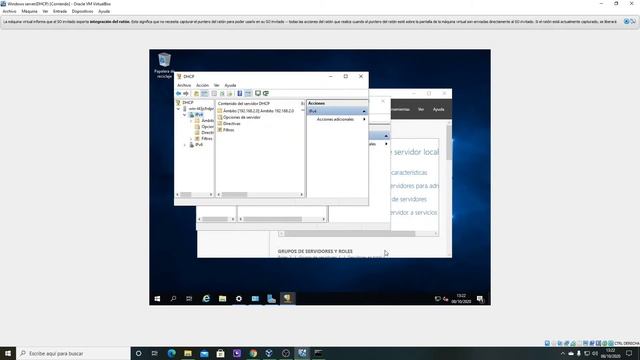Image resolution: width=640 pixels, height=360 pixels.
Task: Click the 'de servidores' link in Server Manager
Action: (409, 199)
